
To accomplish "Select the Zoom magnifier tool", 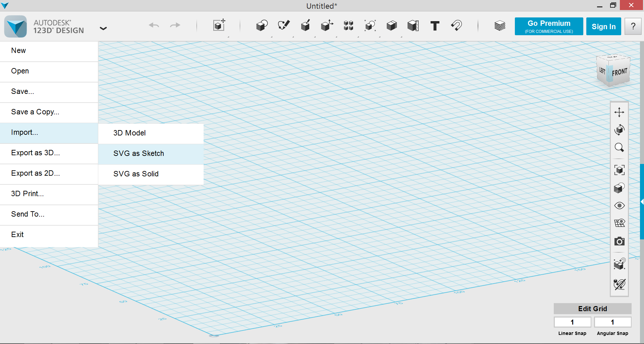I will (x=619, y=148).
